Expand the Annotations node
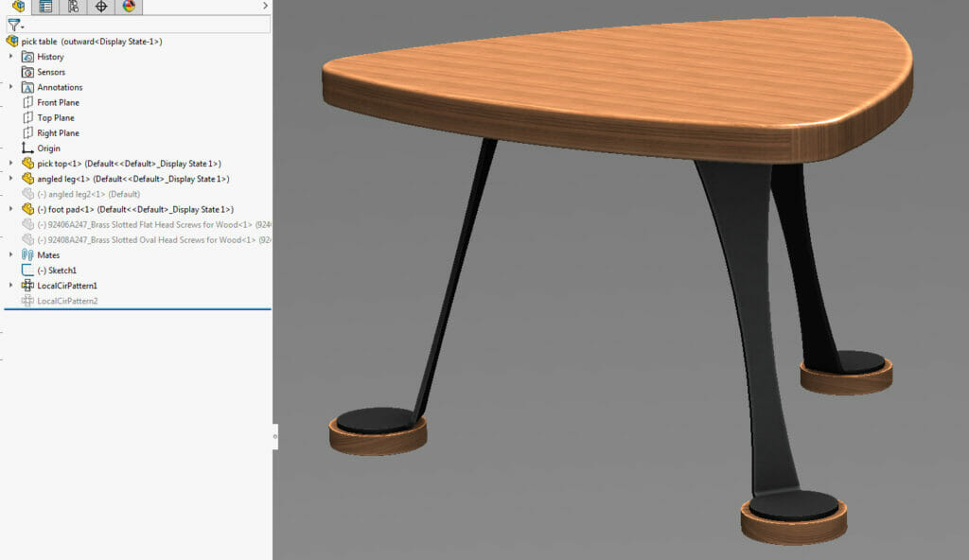Image resolution: width=969 pixels, height=560 pixels. pos(11,87)
